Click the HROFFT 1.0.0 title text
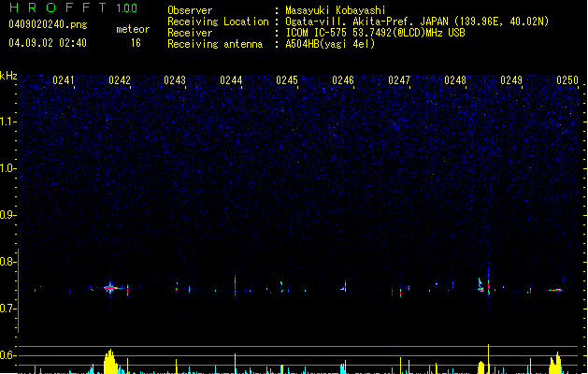Image resolution: width=588 pixels, height=374 pixels. [74, 7]
